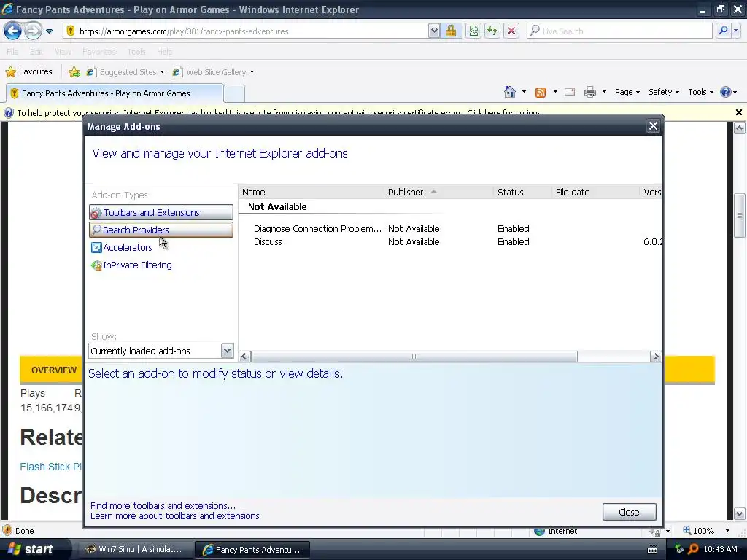Click Learn more about toolbars and extensions
The image size is (747, 560).
pos(175,516)
